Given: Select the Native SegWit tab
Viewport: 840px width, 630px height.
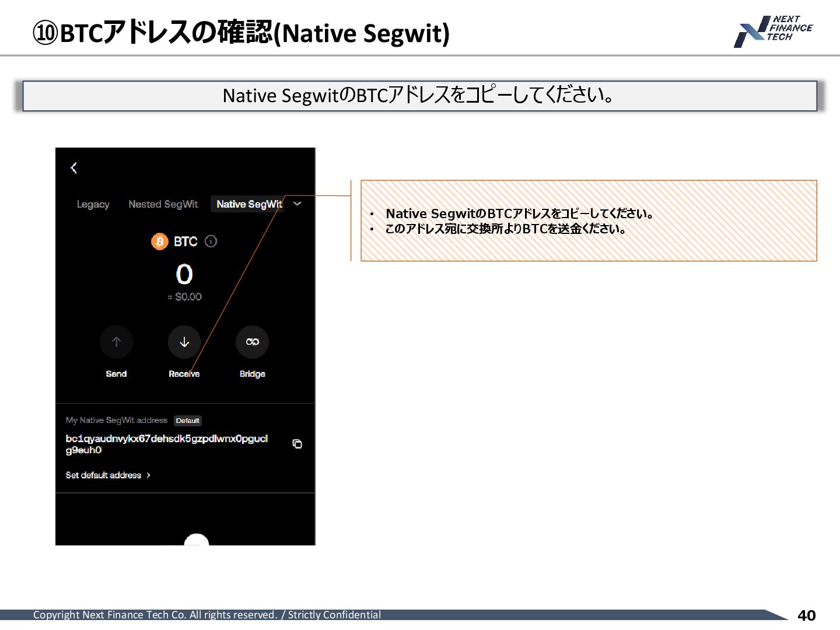Looking at the screenshot, I should click(249, 204).
